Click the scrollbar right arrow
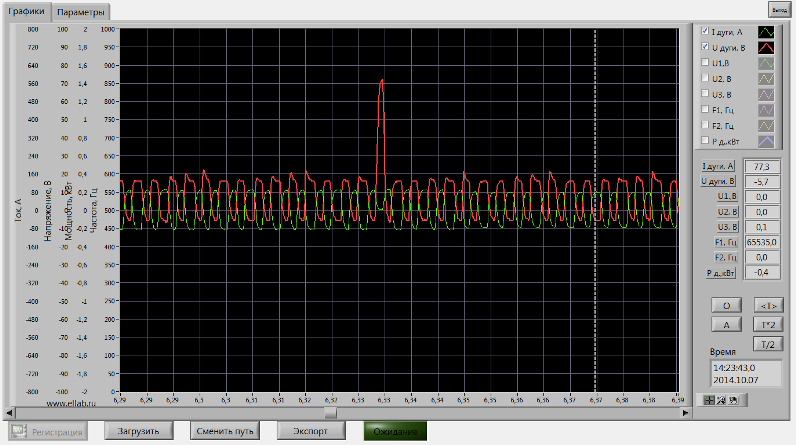The image size is (796, 445). (685, 413)
